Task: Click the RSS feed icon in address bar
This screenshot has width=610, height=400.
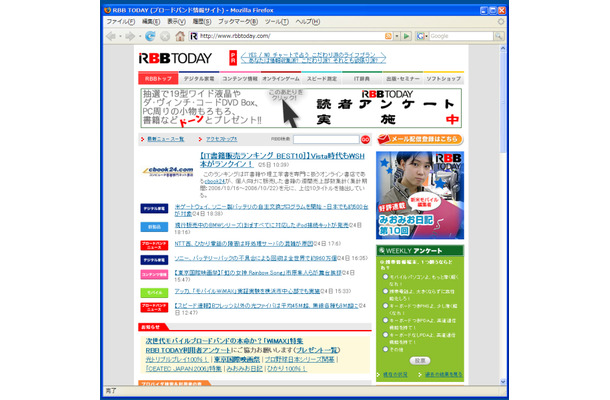Action: coord(388,36)
